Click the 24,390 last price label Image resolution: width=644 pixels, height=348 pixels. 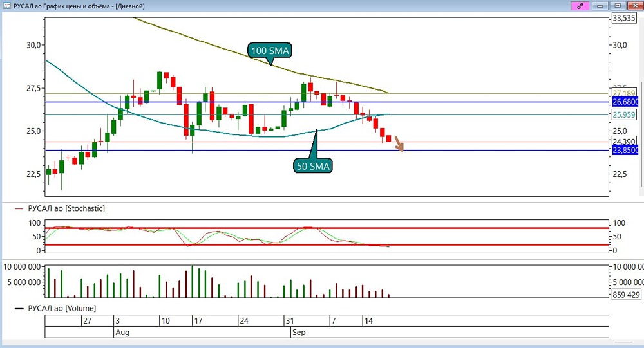pos(624,142)
